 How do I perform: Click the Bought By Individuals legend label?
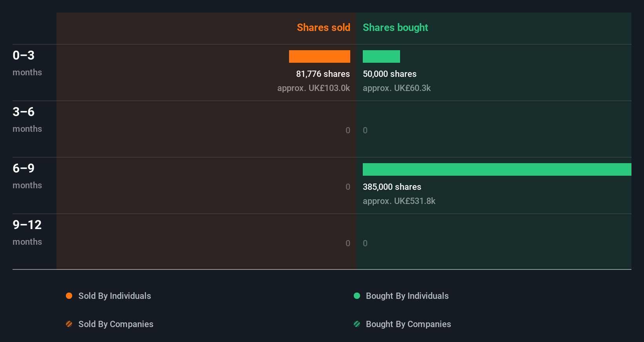[407, 296]
